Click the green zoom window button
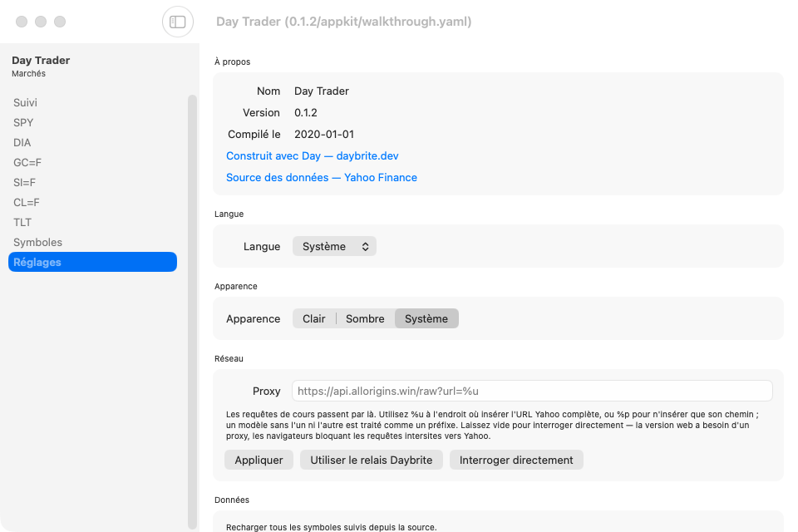 [60, 22]
